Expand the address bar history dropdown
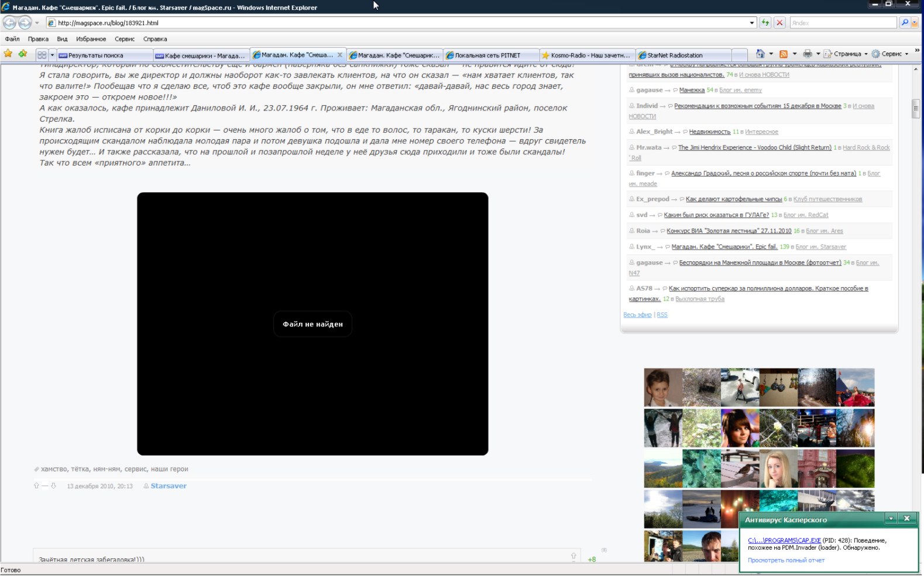This screenshot has width=924, height=576. tap(752, 23)
